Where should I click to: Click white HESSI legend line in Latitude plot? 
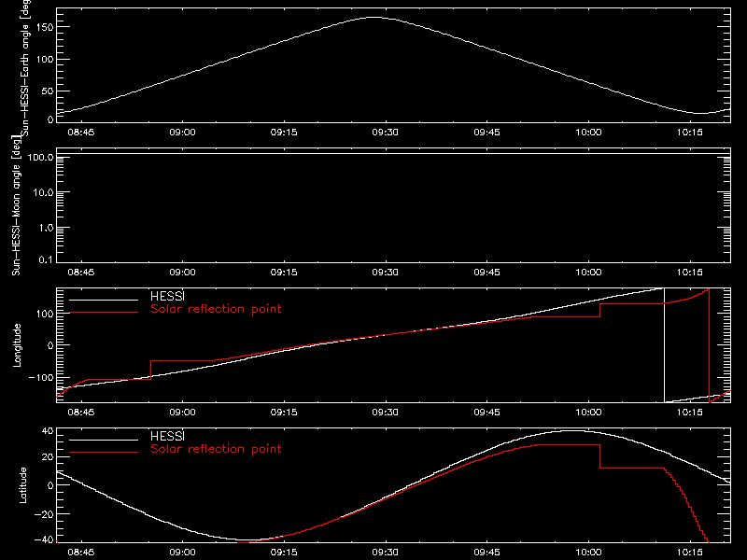(104, 440)
